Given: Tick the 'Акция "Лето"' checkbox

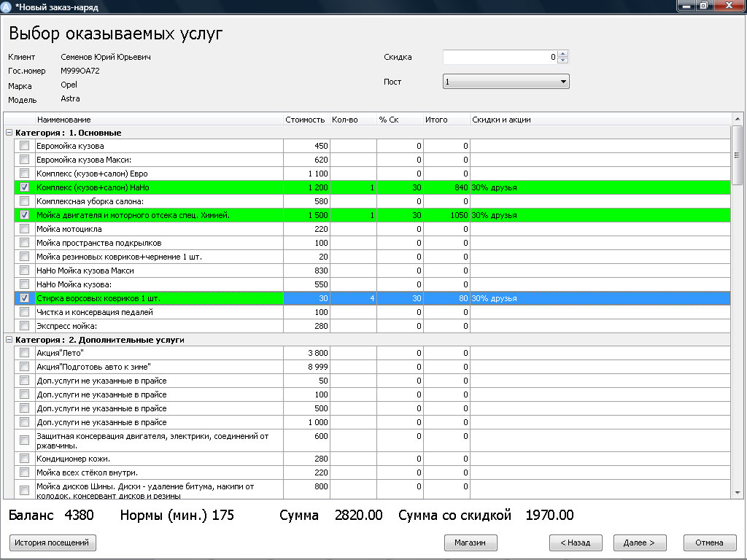Looking at the screenshot, I should (25, 353).
